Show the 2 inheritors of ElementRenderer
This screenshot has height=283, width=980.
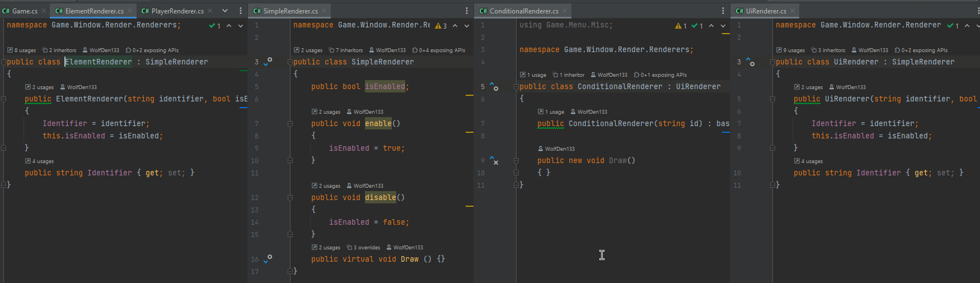[59, 50]
